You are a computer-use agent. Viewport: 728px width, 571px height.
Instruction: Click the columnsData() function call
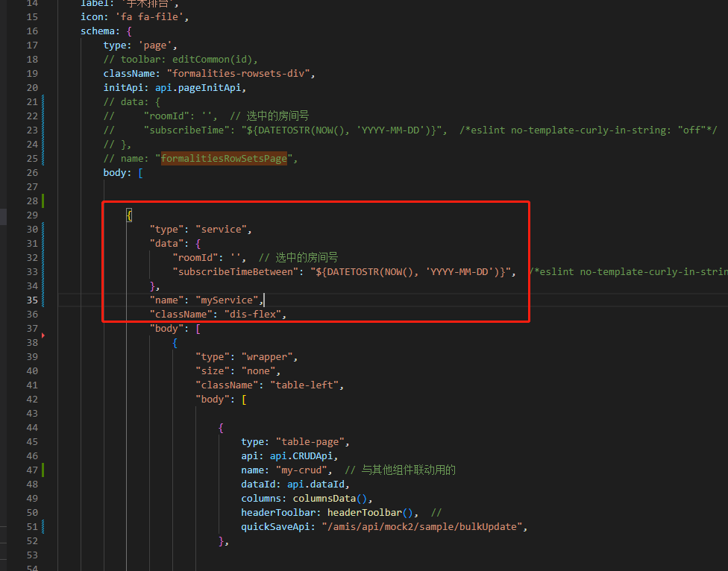(x=330, y=498)
